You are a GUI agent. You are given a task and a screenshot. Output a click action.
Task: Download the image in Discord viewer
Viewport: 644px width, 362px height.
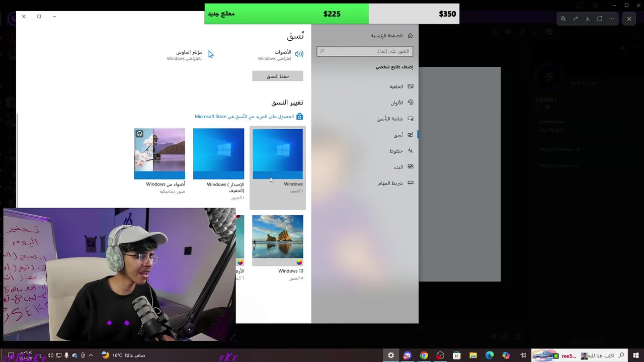coord(588,19)
